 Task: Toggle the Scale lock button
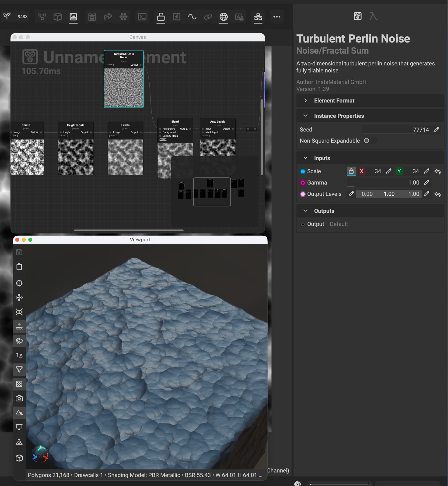351,171
